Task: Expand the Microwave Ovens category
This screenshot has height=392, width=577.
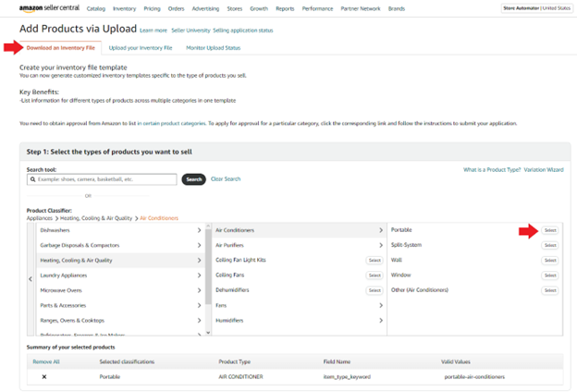Action: point(119,290)
